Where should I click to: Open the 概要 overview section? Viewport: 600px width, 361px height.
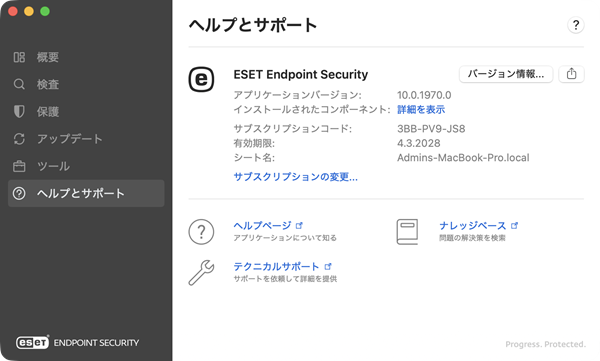(86, 57)
